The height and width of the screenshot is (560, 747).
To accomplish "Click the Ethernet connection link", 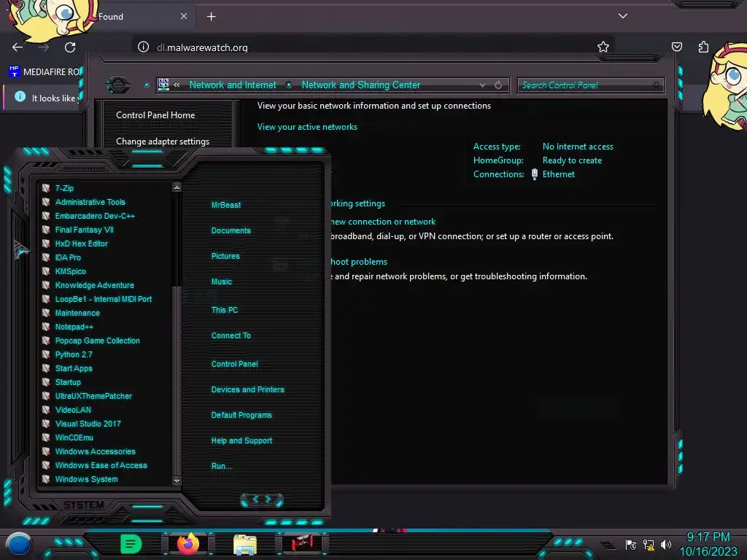I will 558,174.
